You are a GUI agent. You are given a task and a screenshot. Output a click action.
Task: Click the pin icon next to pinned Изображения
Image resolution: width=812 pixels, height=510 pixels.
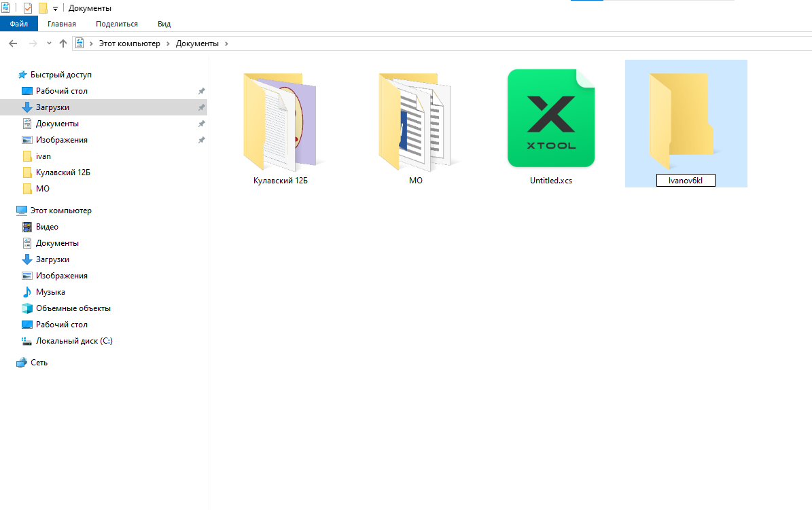pyautogui.click(x=201, y=140)
